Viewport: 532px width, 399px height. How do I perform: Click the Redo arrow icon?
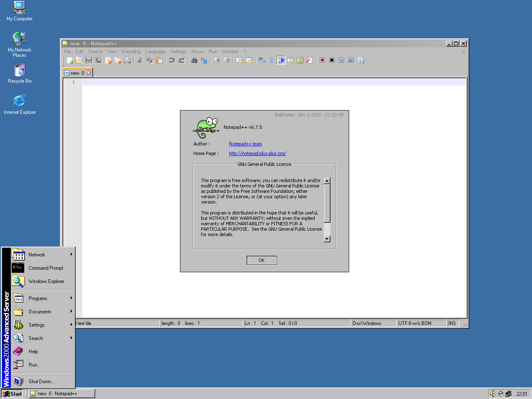[182, 60]
